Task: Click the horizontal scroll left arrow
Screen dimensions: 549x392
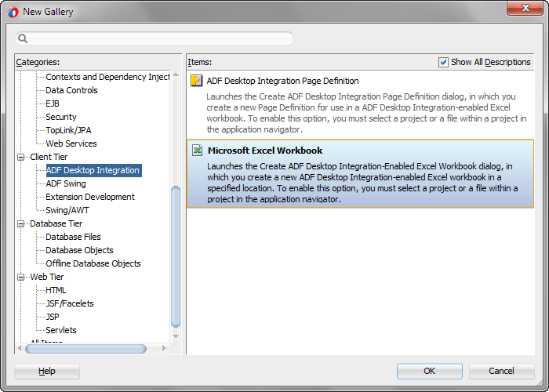Action: tap(20, 348)
